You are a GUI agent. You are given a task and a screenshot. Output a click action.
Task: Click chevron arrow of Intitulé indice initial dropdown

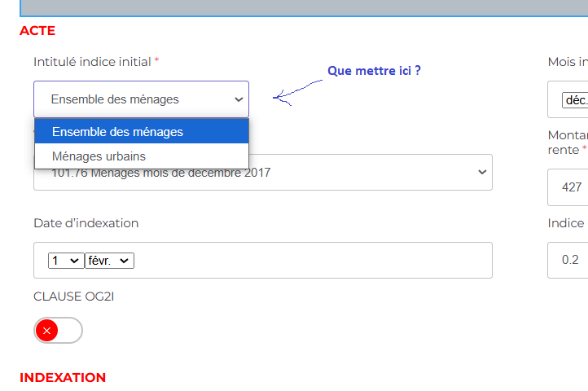(x=239, y=99)
